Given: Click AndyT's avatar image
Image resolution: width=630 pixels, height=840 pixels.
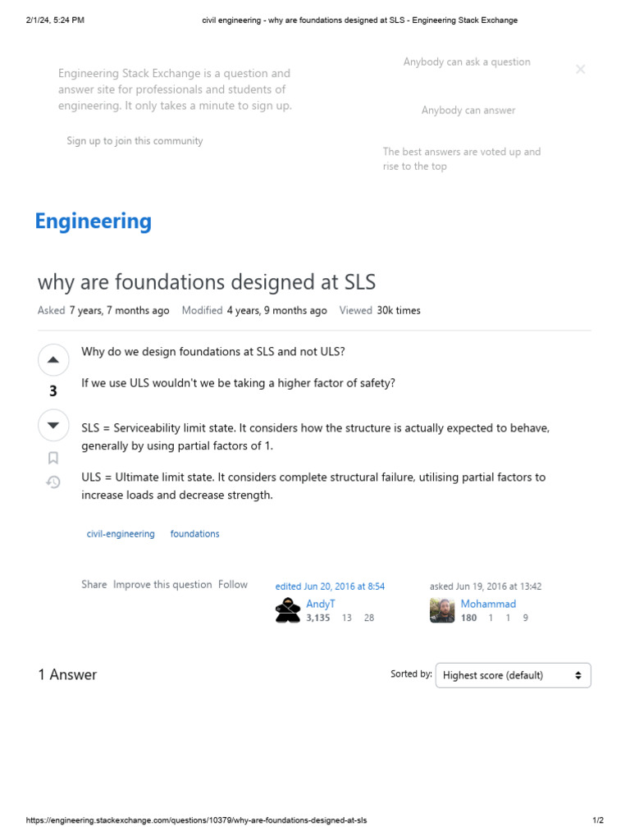Looking at the screenshot, I should coord(287,610).
